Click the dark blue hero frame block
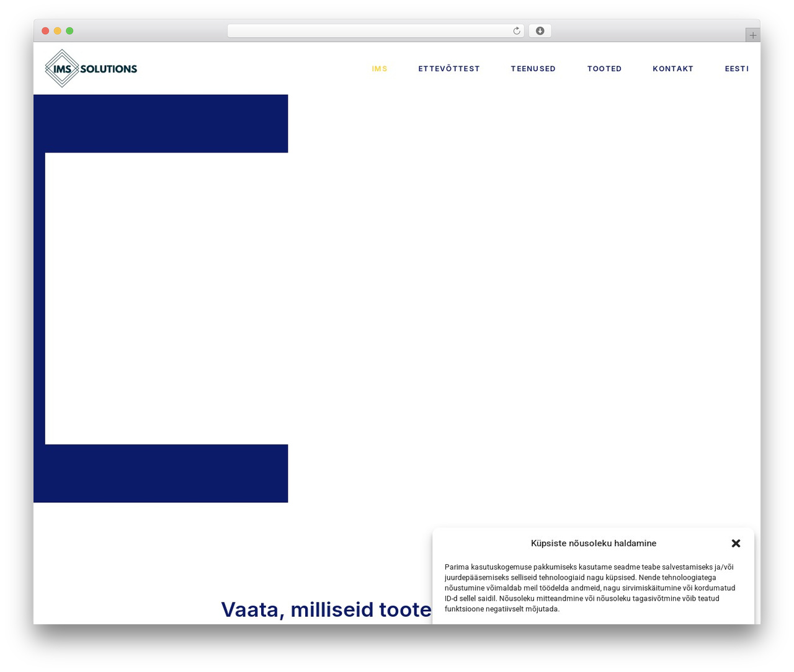Image resolution: width=794 pixels, height=672 pixels. [x=161, y=123]
